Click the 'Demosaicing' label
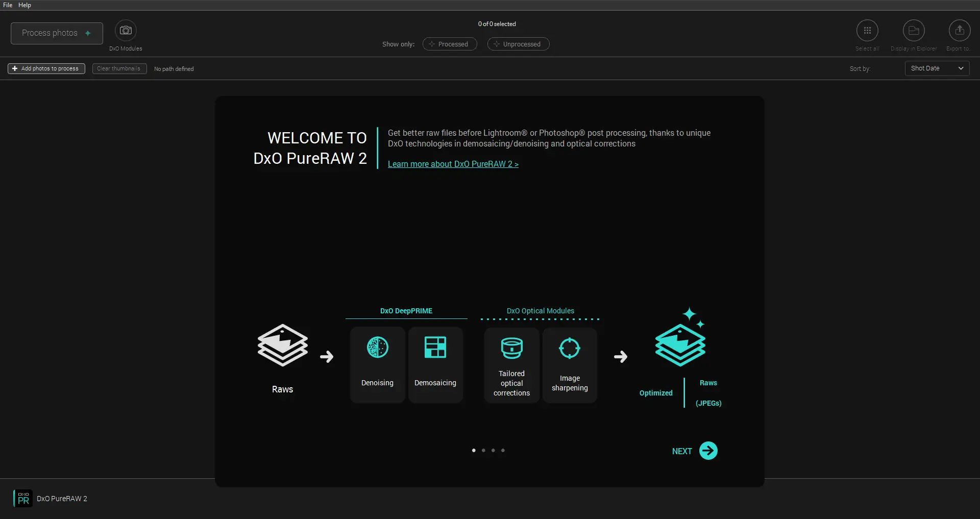This screenshot has width=980, height=519. pos(435,383)
